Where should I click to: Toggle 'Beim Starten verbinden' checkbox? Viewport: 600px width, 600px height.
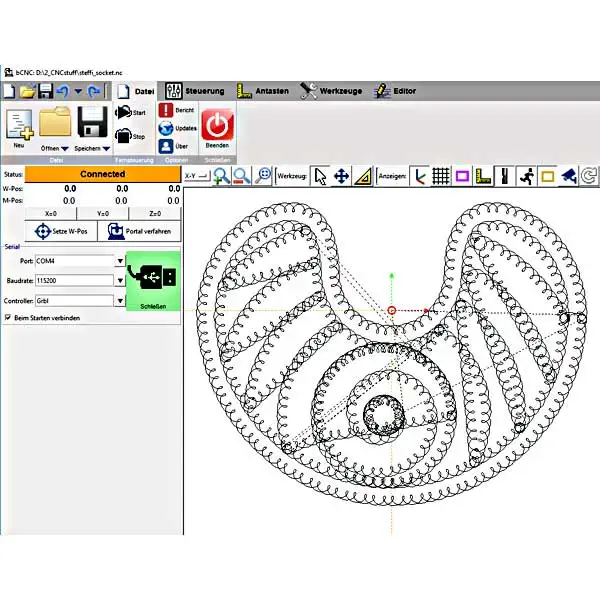(x=10, y=318)
